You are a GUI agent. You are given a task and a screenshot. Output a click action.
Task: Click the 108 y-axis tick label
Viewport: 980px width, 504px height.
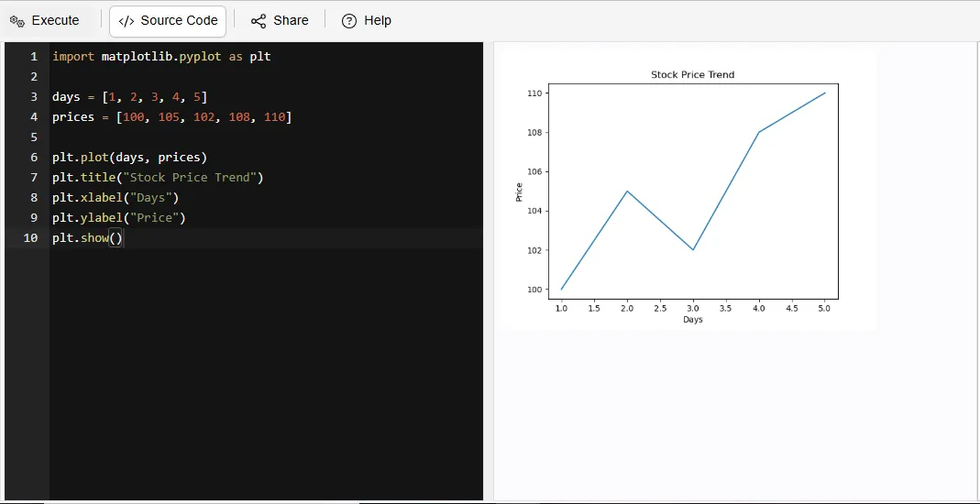537,132
